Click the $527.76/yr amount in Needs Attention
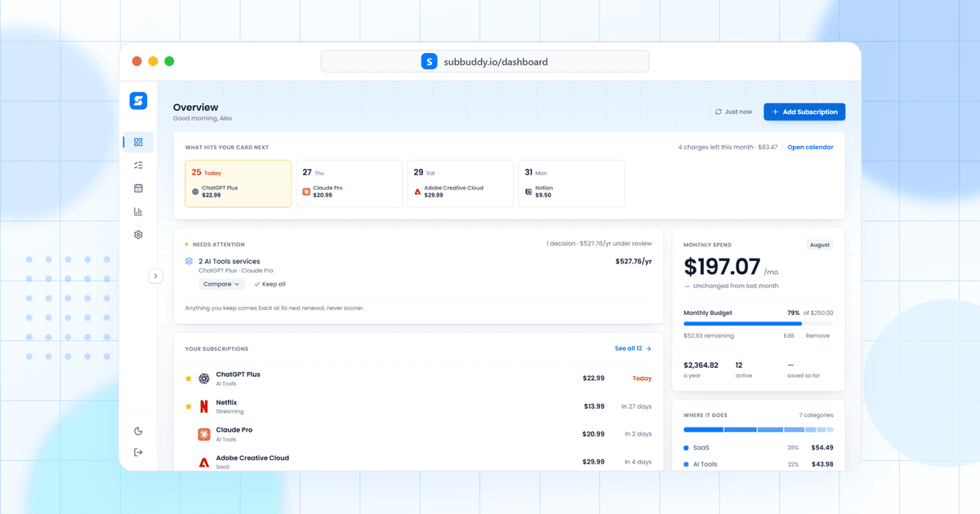Viewport: 980px width, 514px height. pos(634,261)
